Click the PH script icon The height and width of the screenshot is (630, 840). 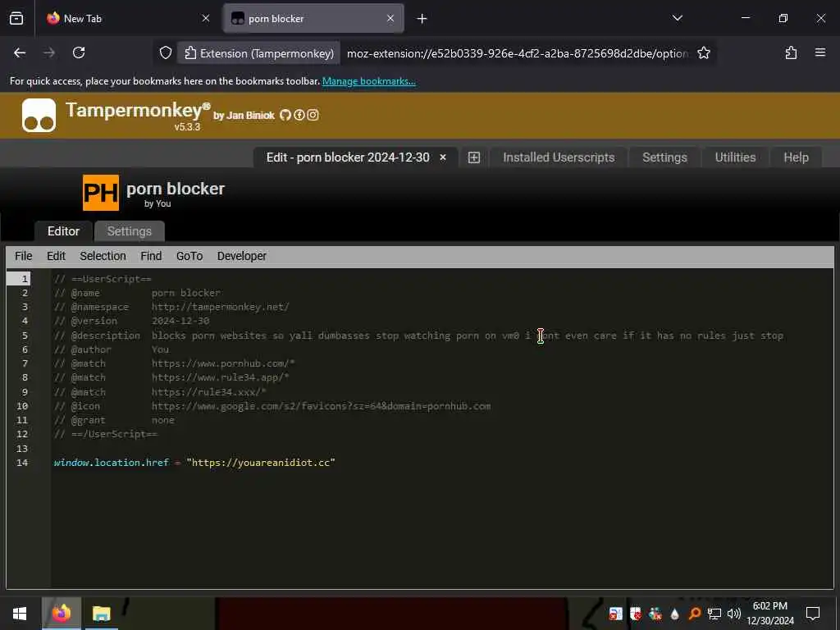tap(101, 192)
